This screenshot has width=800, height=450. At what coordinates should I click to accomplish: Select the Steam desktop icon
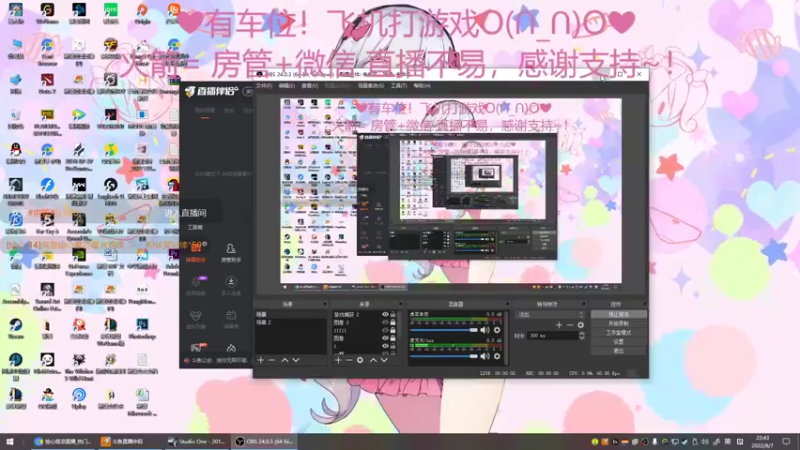[15, 328]
